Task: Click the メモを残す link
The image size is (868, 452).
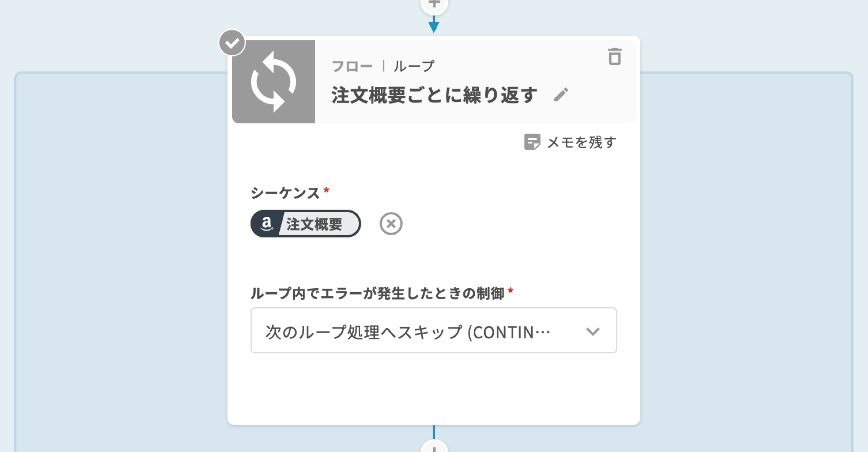Action: click(582, 142)
